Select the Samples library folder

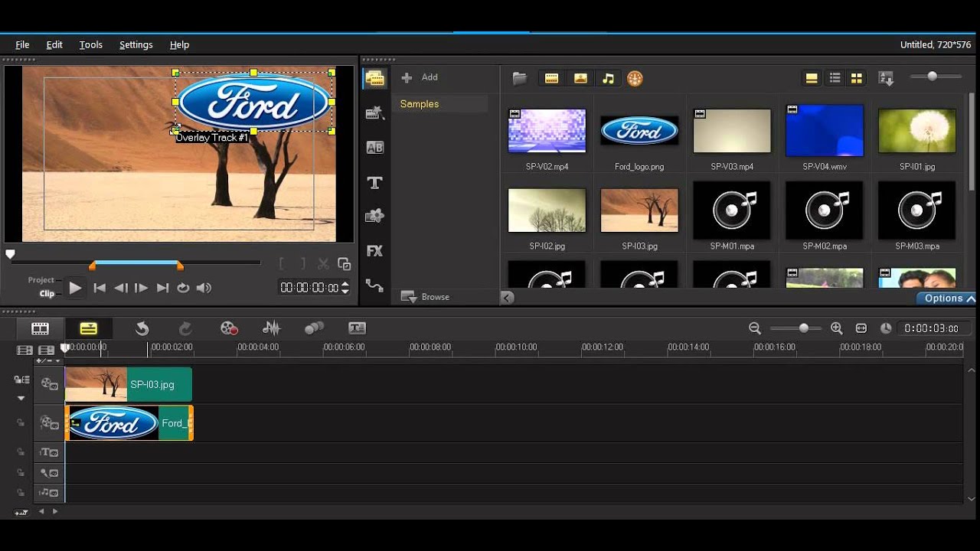pos(441,104)
